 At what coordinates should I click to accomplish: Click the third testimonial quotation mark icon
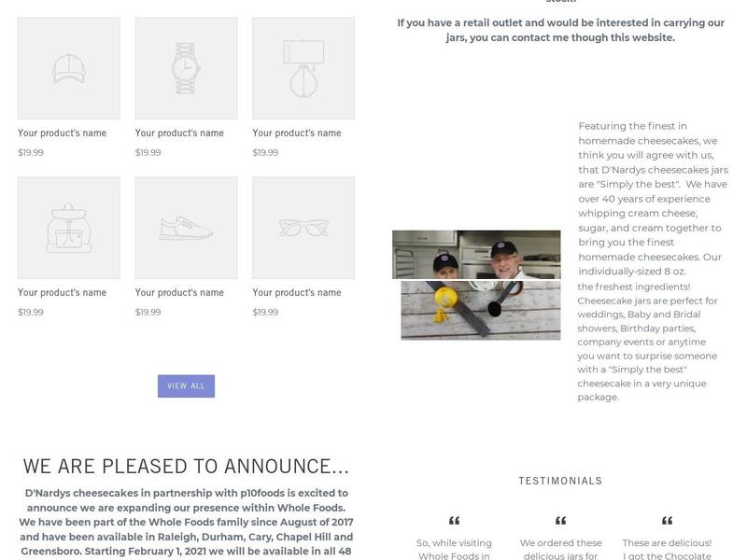click(x=667, y=521)
